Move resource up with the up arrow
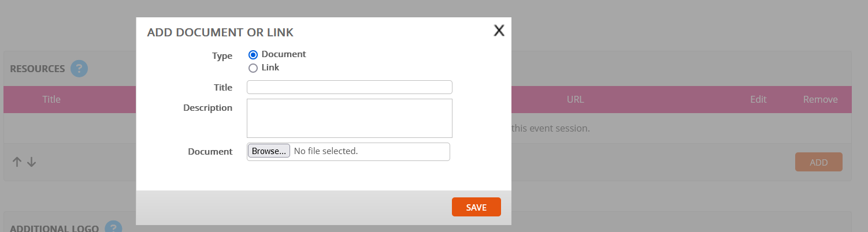 (x=17, y=162)
